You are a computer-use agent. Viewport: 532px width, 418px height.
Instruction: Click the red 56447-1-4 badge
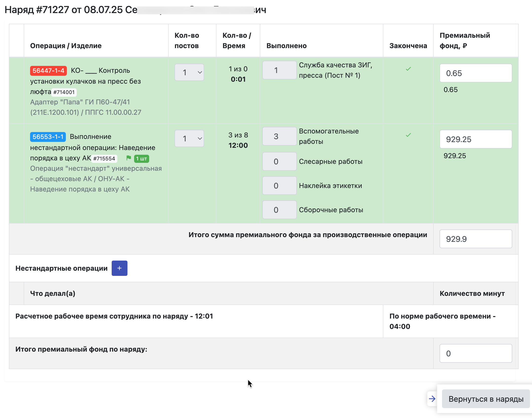[x=48, y=71]
